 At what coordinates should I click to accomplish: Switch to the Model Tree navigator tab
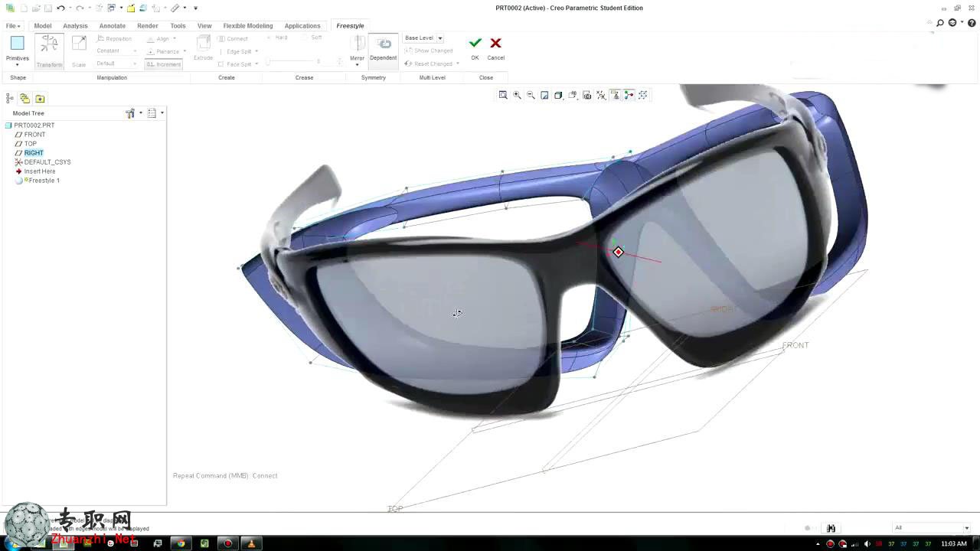point(10,99)
